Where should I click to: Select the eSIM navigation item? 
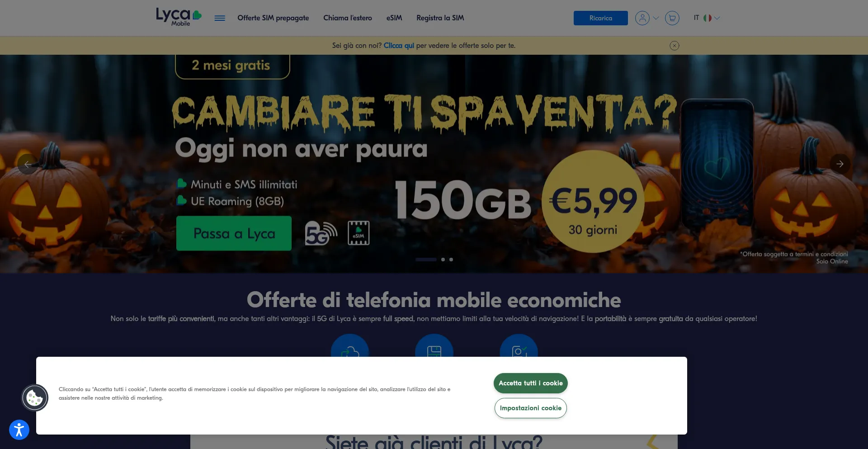394,18
